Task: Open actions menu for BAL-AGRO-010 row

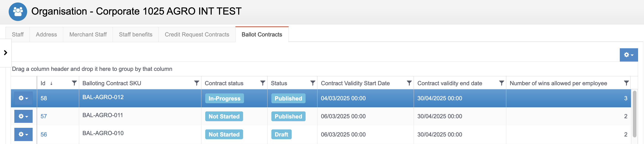Action: tap(23, 134)
